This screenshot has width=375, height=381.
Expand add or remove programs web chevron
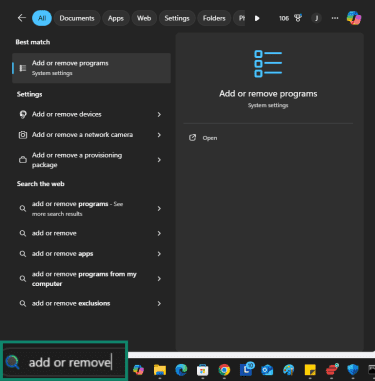(159, 209)
